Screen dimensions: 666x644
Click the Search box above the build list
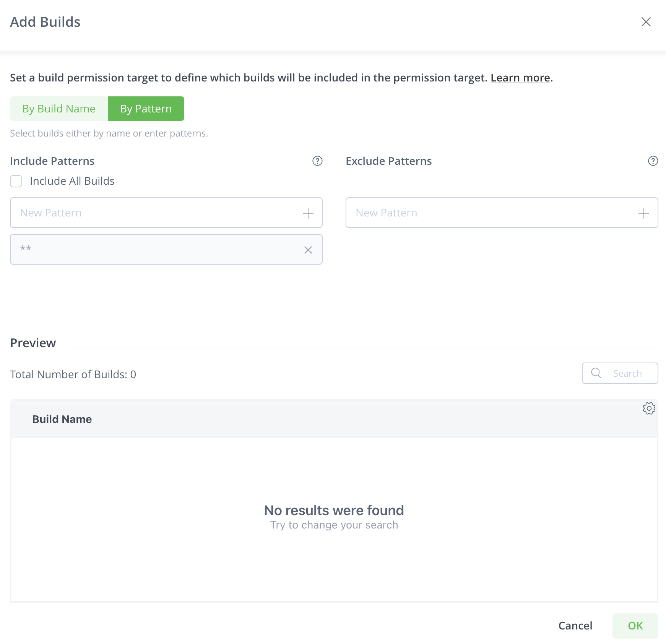tap(627, 373)
